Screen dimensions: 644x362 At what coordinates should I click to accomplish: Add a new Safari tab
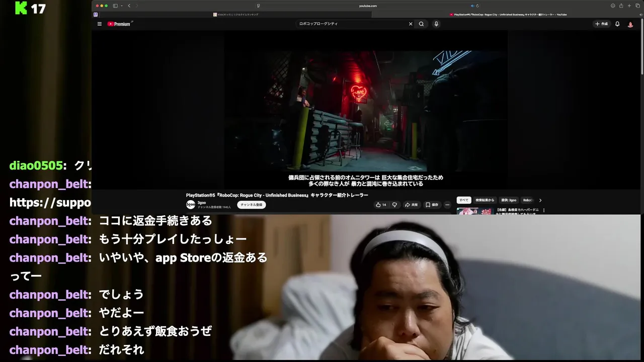(629, 6)
